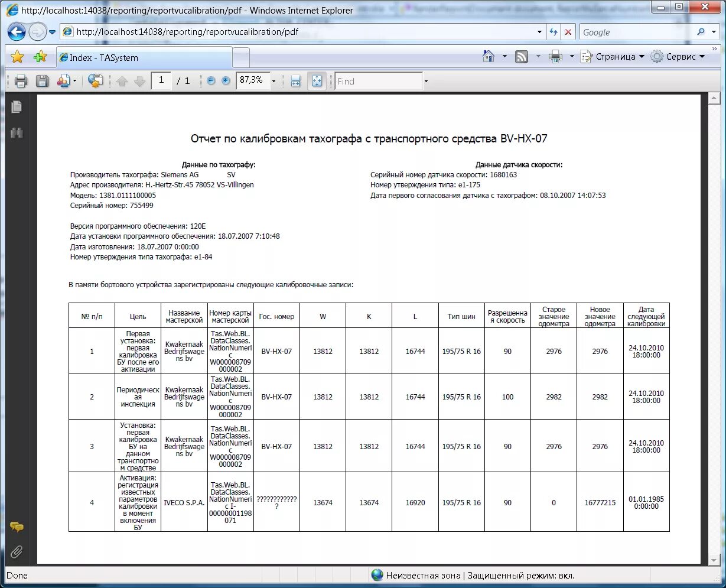Toggle the Fit One Full Page icon

[x=317, y=81]
